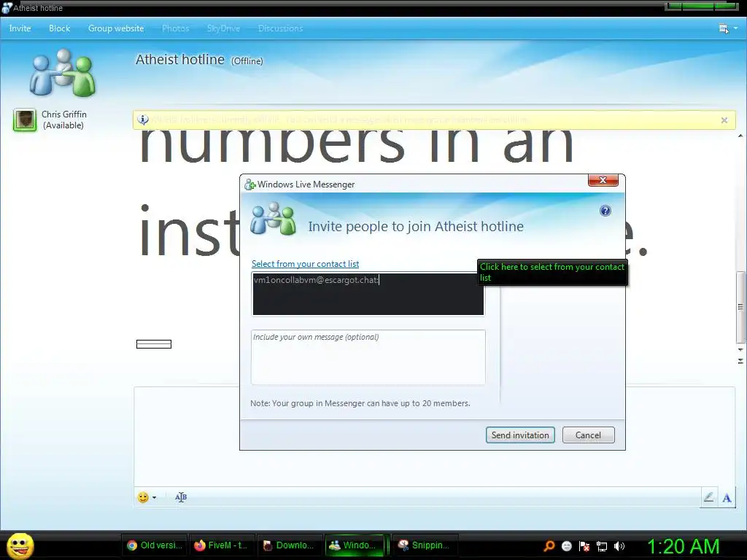
Task: Open the smiley Start button
Action: 20,546
